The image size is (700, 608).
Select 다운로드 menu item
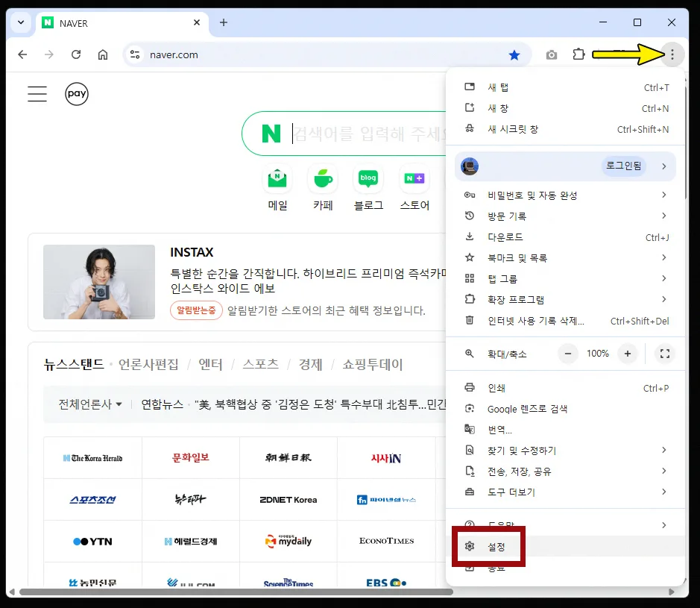point(565,237)
